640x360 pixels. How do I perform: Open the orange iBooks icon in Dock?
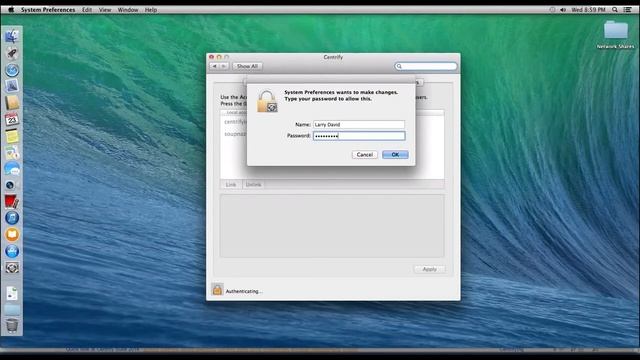coord(12,235)
